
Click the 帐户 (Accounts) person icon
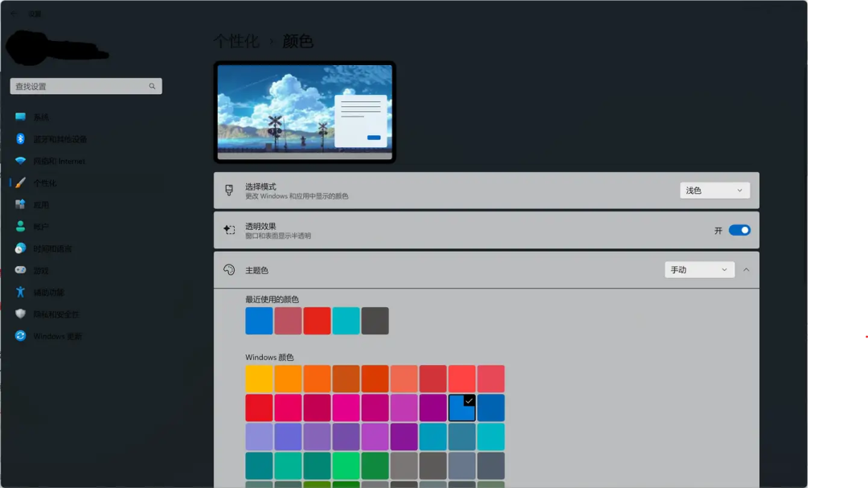point(20,227)
